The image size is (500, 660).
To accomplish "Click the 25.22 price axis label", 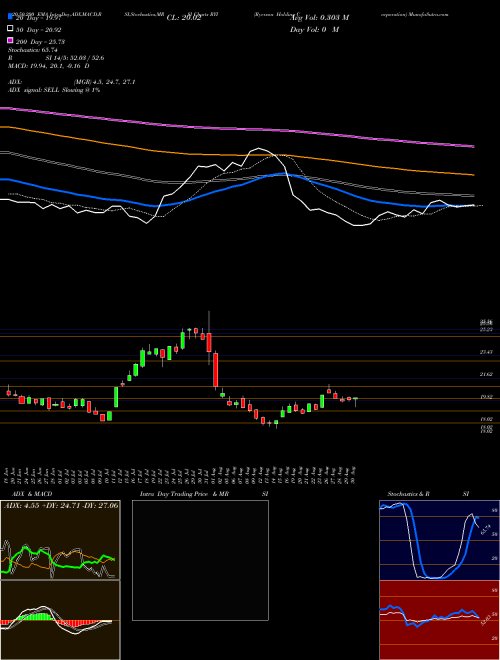I will [x=487, y=330].
